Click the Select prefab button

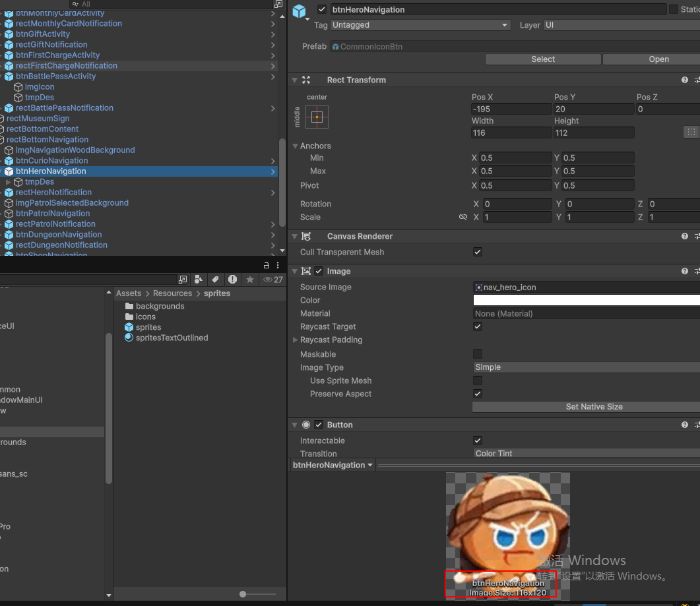(543, 59)
